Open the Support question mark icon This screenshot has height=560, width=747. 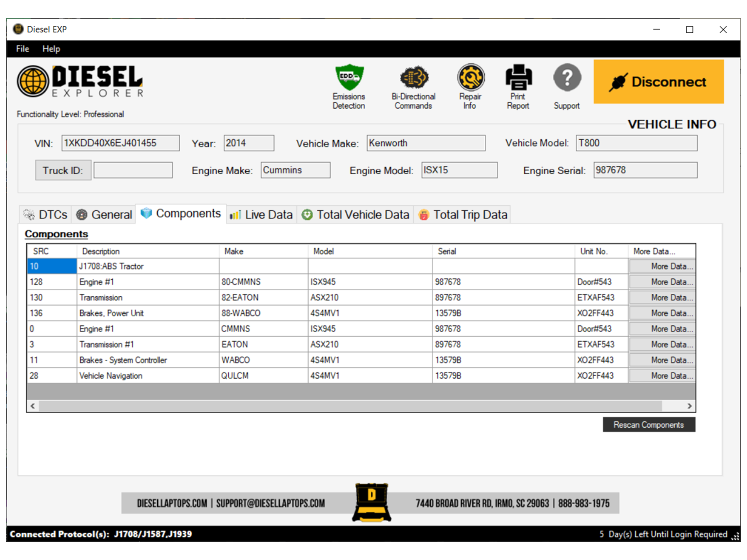(567, 77)
